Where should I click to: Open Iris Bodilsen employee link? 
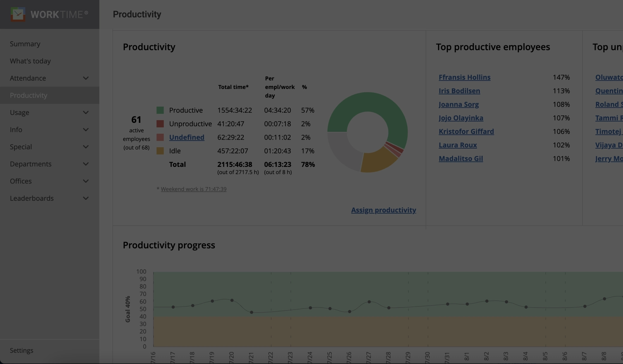459,91
